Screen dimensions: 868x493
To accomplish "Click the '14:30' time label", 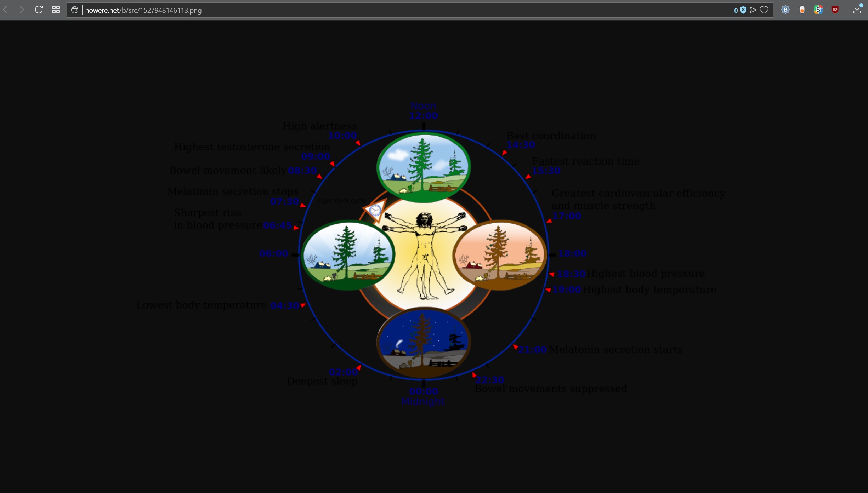I will pyautogui.click(x=521, y=145).
